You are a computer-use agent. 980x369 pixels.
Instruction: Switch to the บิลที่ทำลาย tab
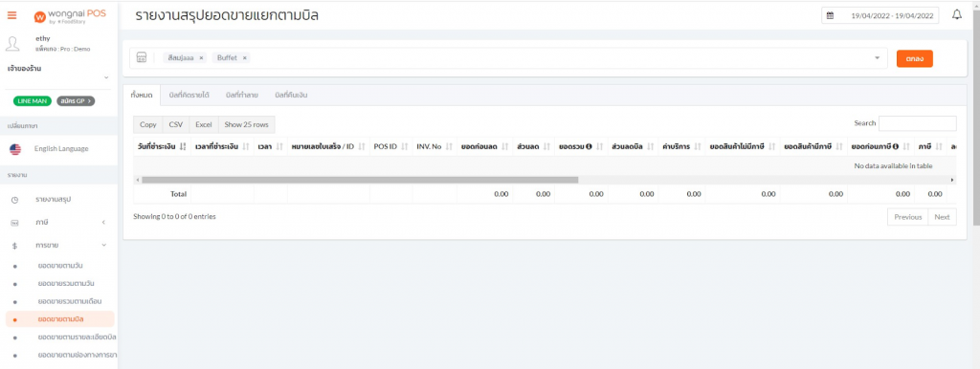(242, 95)
